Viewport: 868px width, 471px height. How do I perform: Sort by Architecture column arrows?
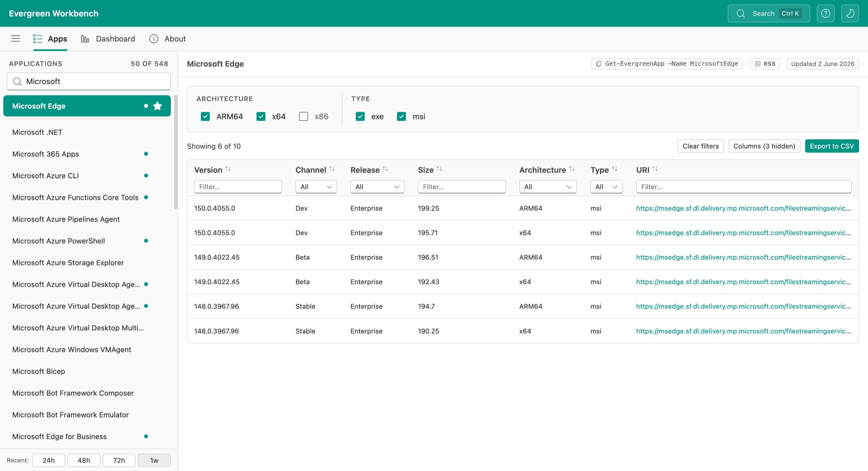coord(572,169)
